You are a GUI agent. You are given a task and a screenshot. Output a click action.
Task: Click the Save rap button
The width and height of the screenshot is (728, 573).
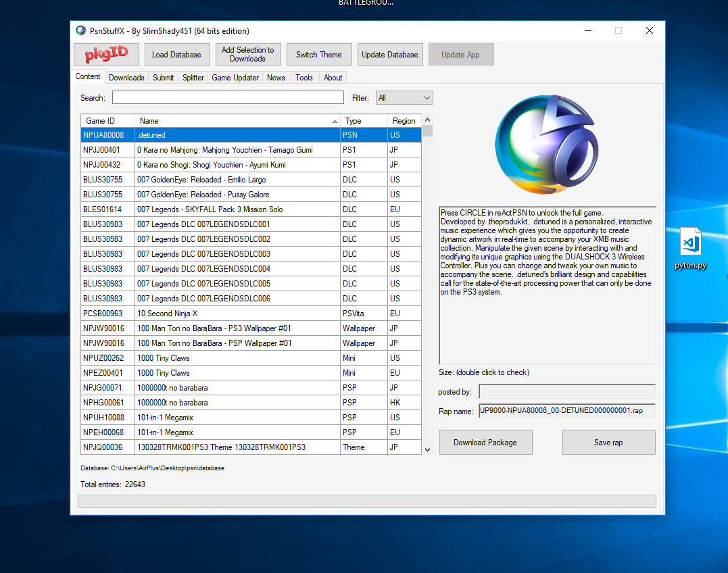pos(608,443)
